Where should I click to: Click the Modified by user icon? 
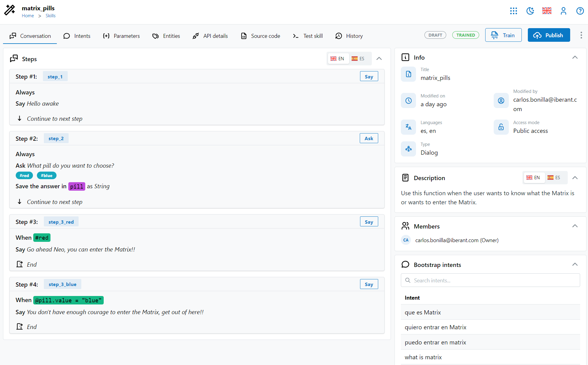point(501,100)
